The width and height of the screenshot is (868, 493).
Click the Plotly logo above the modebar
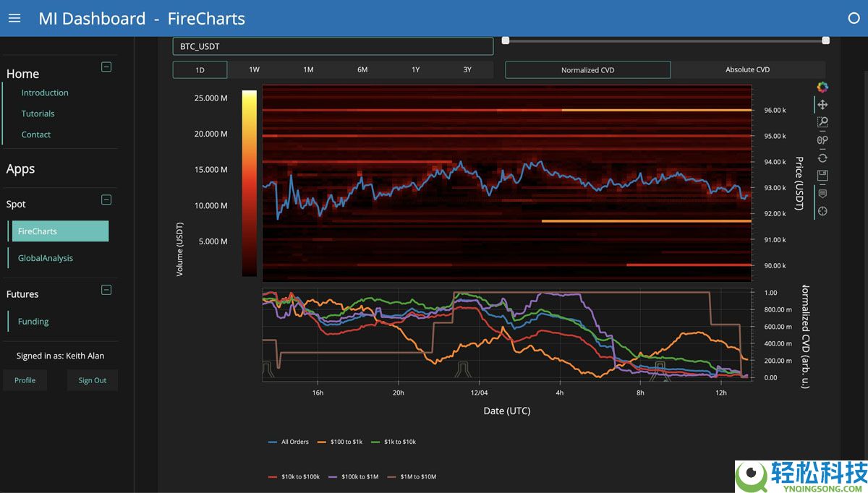(x=822, y=87)
